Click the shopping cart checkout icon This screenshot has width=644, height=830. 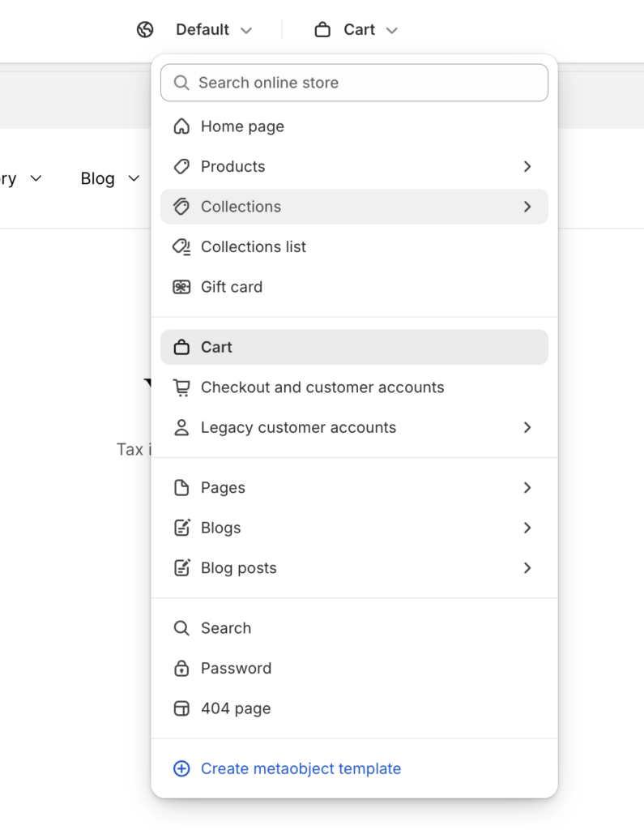(181, 388)
